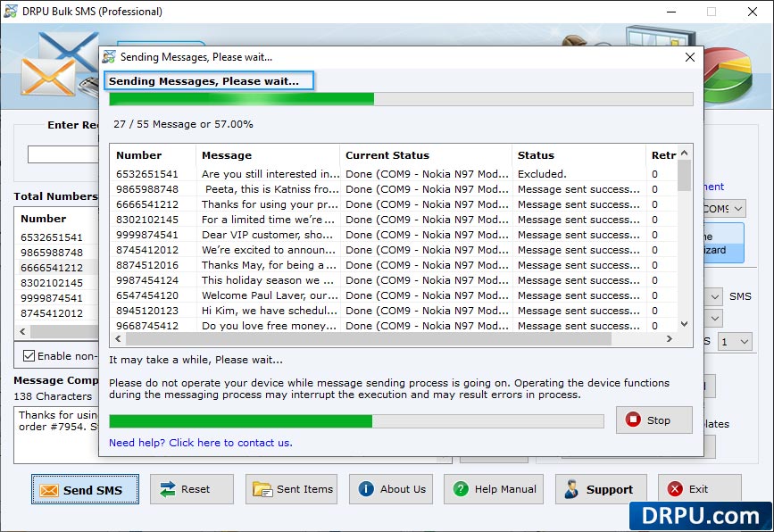The height and width of the screenshot is (532, 774).
Task: Click the Support person icon
Action: (571, 489)
